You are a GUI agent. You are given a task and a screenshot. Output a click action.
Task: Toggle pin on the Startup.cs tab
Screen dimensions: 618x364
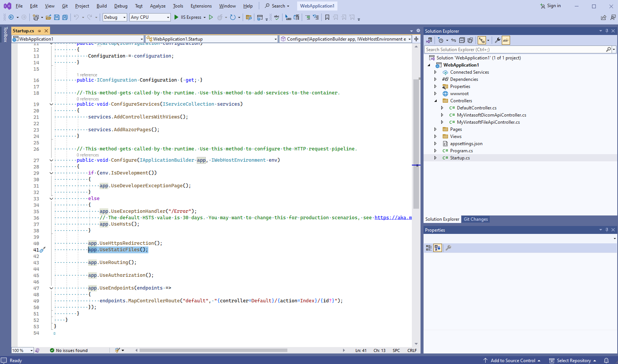point(39,31)
